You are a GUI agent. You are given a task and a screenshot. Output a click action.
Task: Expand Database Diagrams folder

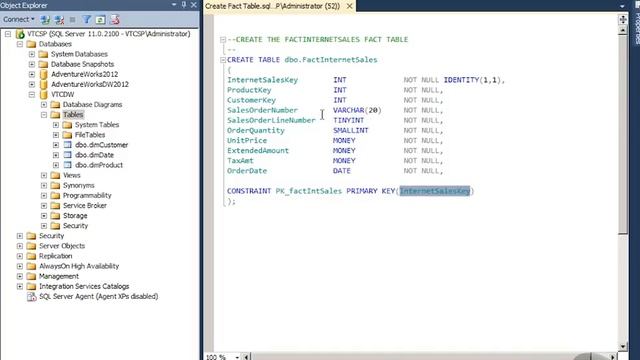(44, 104)
